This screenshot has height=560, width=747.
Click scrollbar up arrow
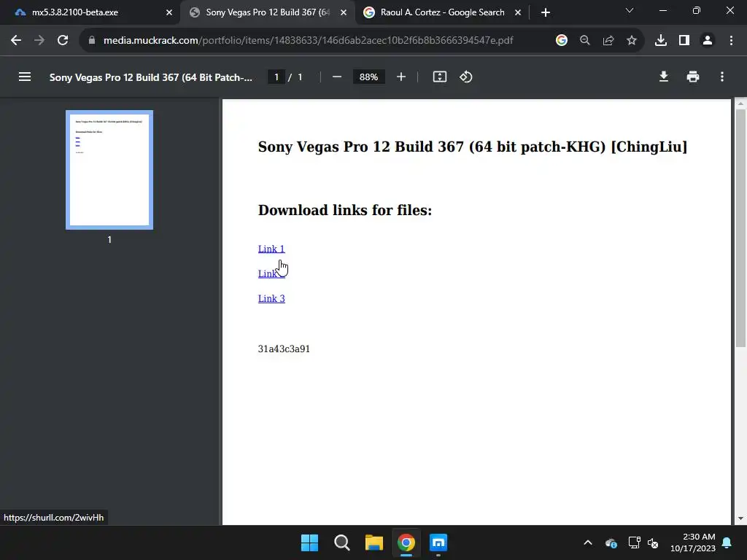(740, 104)
